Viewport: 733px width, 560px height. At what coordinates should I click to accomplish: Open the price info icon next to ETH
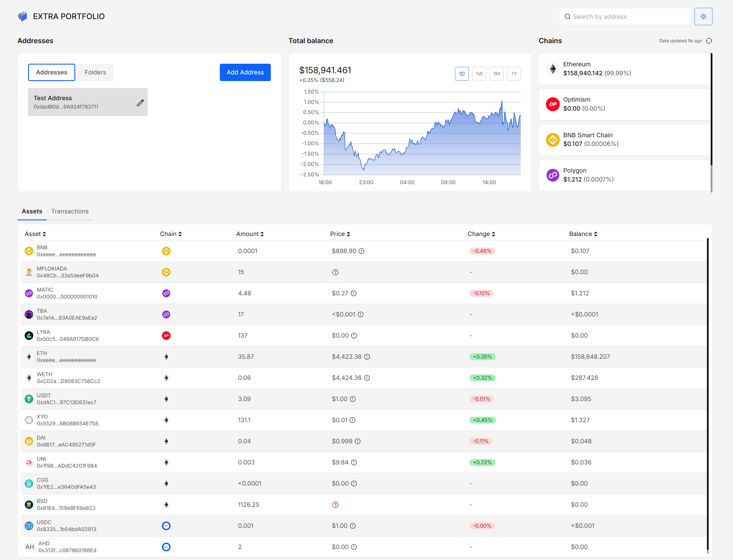pos(367,357)
